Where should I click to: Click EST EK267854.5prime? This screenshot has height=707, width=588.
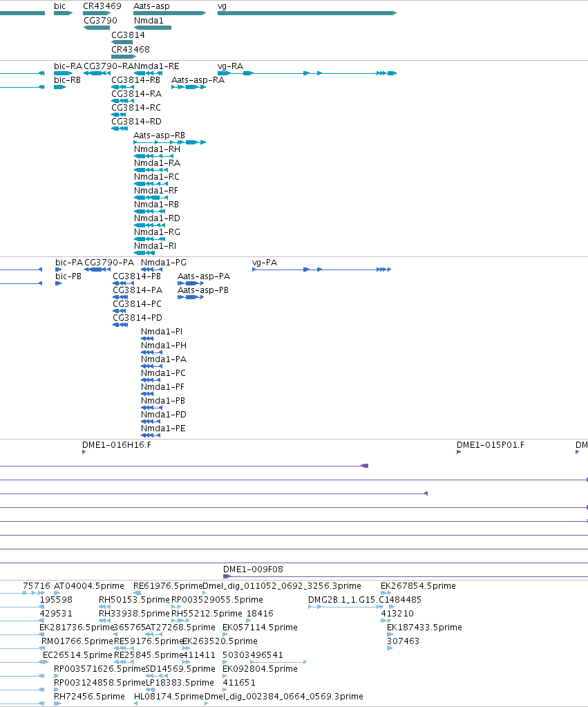point(386,594)
